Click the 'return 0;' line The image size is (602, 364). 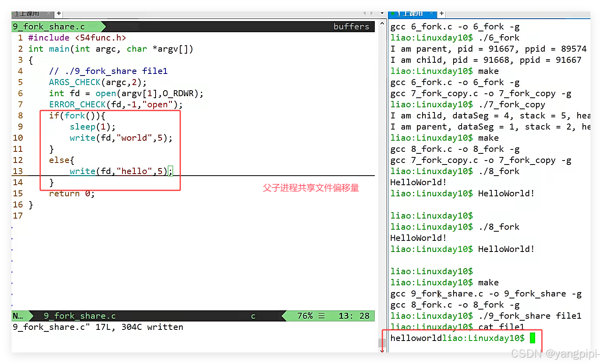coord(72,194)
